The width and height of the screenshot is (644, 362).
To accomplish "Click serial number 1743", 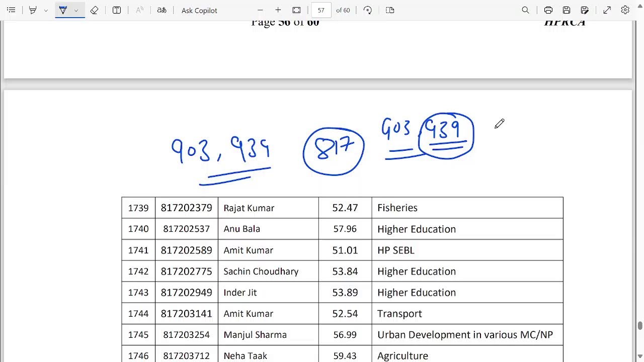I will [x=138, y=292].
